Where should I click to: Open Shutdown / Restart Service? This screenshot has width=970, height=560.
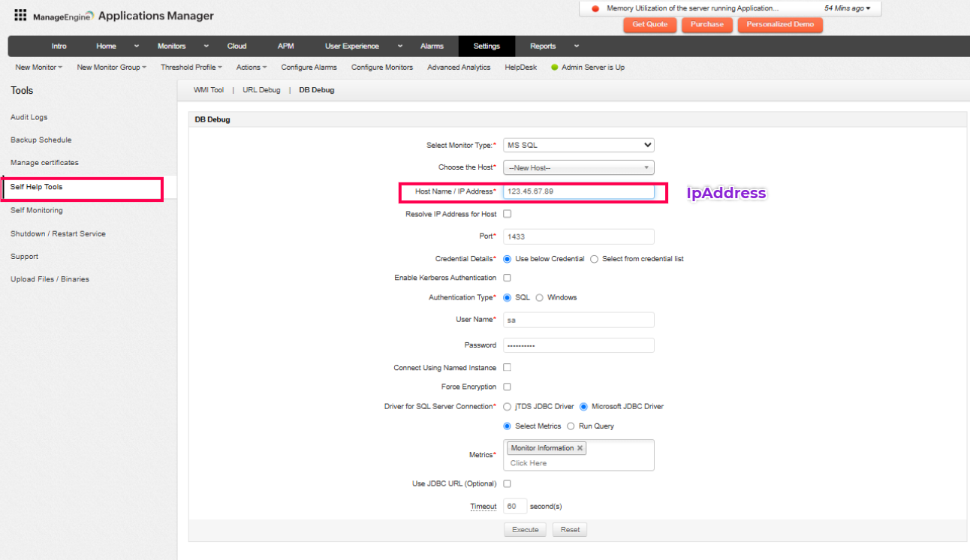(x=58, y=234)
